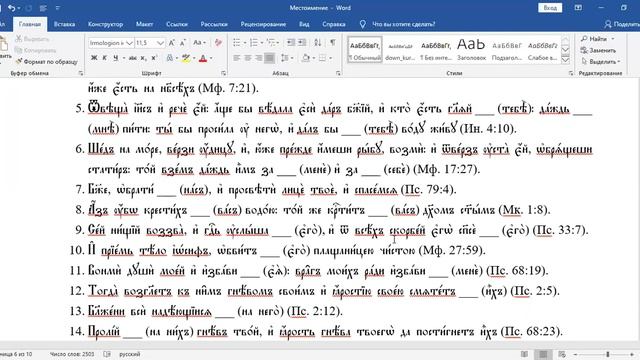
Task: Open the Шрифт dialog launcher
Action: tap(223, 73)
